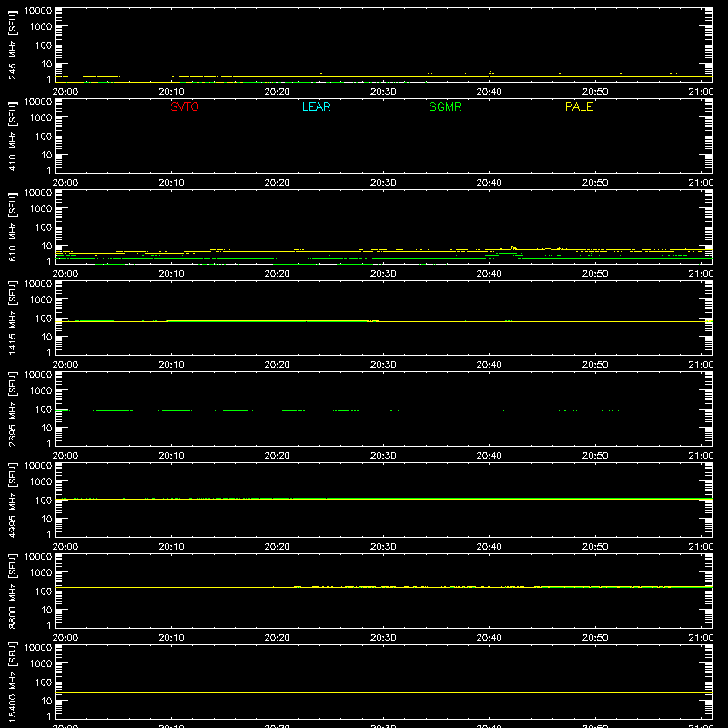Click the 20:00 time label below 610 MHz panel
Viewport: 728px width, 728px height.
click(x=66, y=274)
